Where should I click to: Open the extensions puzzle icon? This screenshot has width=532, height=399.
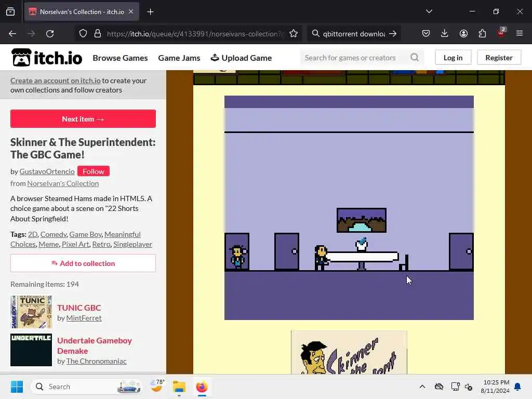click(x=482, y=33)
